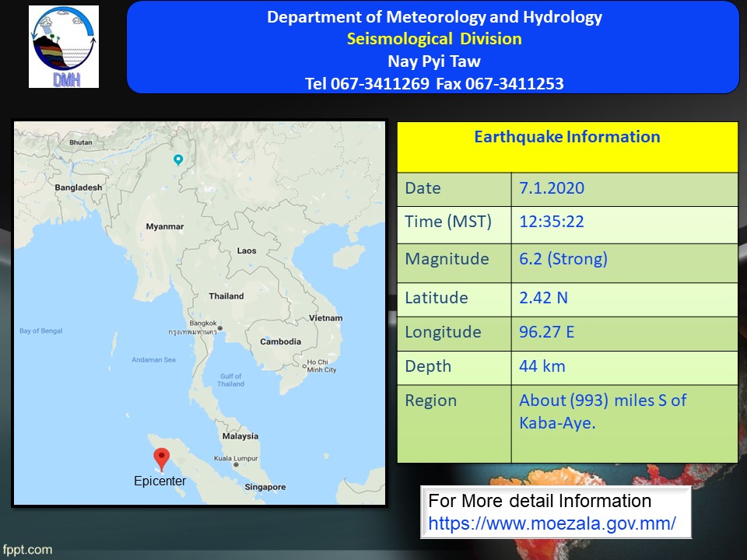Open the moezala.gov.mm website link
747x560 pixels.
tap(552, 523)
